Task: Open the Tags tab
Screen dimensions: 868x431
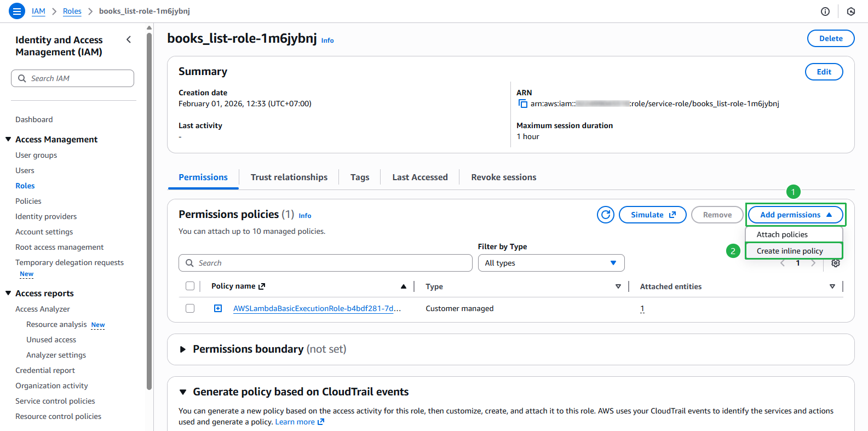Action: pos(360,177)
